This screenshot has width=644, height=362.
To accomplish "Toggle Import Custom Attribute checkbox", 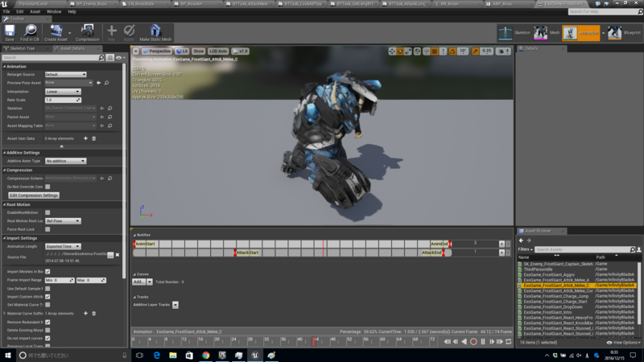I will pos(47,296).
